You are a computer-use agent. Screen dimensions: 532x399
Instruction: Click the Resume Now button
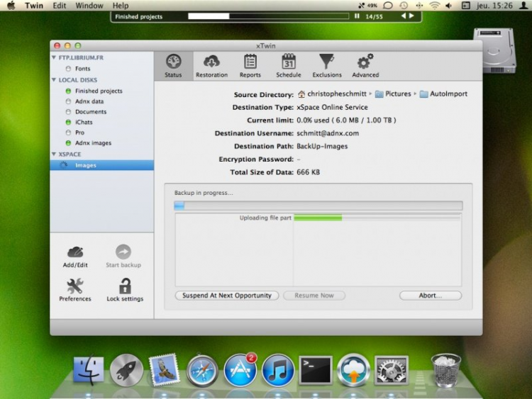(x=314, y=296)
